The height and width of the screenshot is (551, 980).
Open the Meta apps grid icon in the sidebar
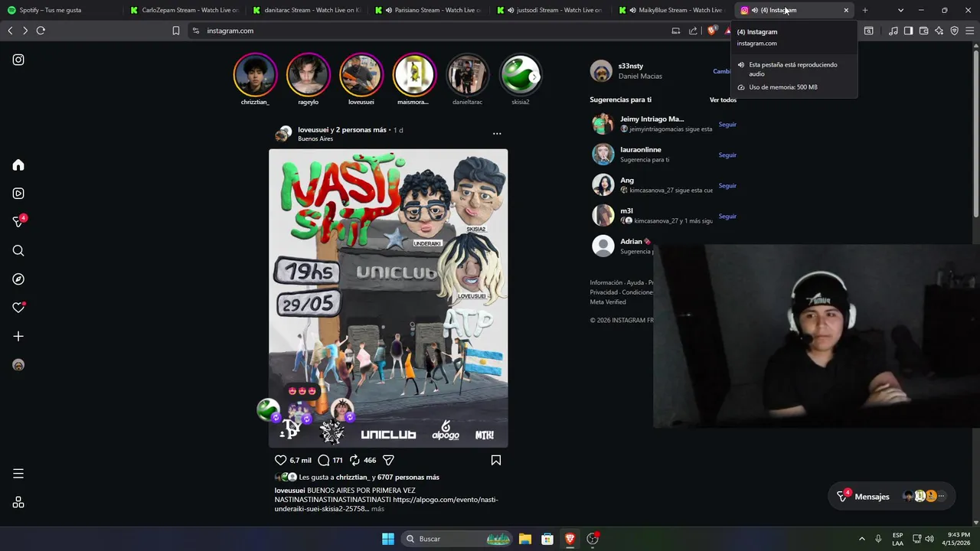[18, 503]
